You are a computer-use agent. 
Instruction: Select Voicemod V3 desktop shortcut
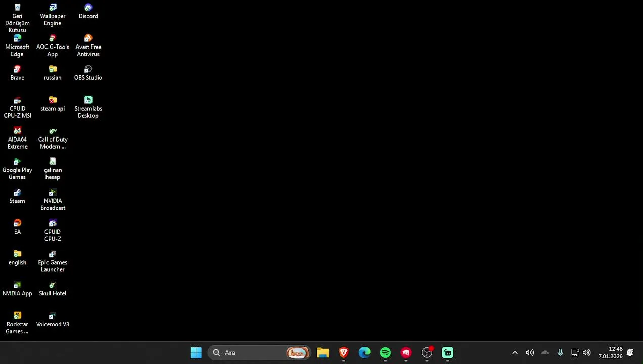(x=53, y=320)
